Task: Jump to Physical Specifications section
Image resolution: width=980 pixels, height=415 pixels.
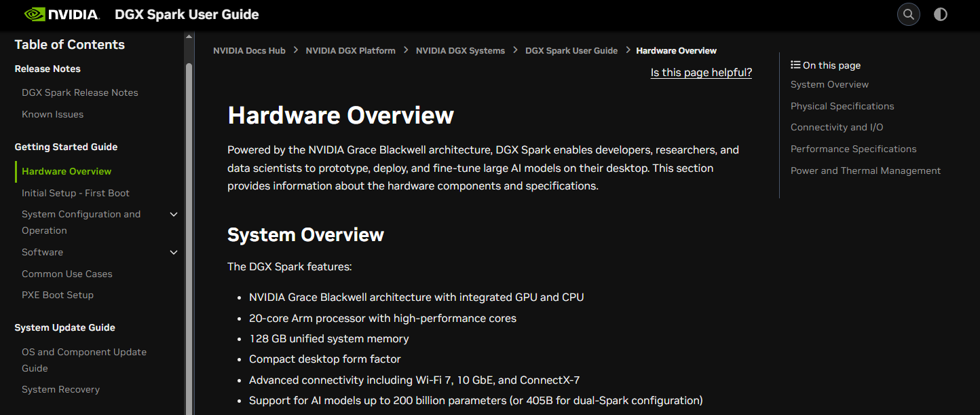Action: [842, 106]
